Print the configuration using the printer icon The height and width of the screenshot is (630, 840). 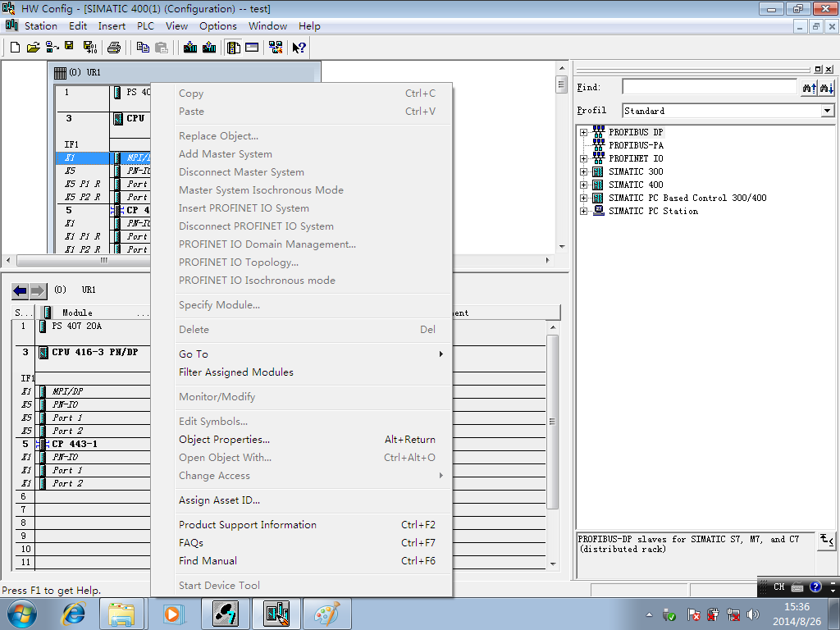point(113,48)
